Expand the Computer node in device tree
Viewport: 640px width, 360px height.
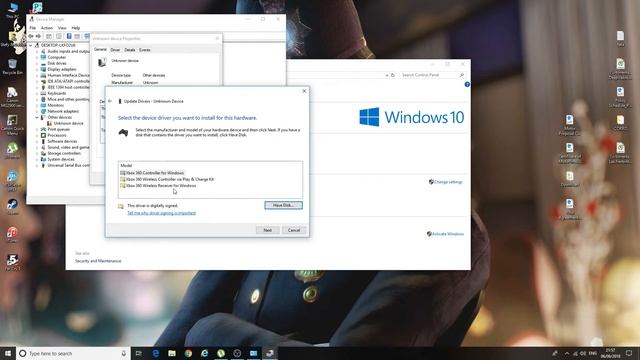(x=37, y=58)
